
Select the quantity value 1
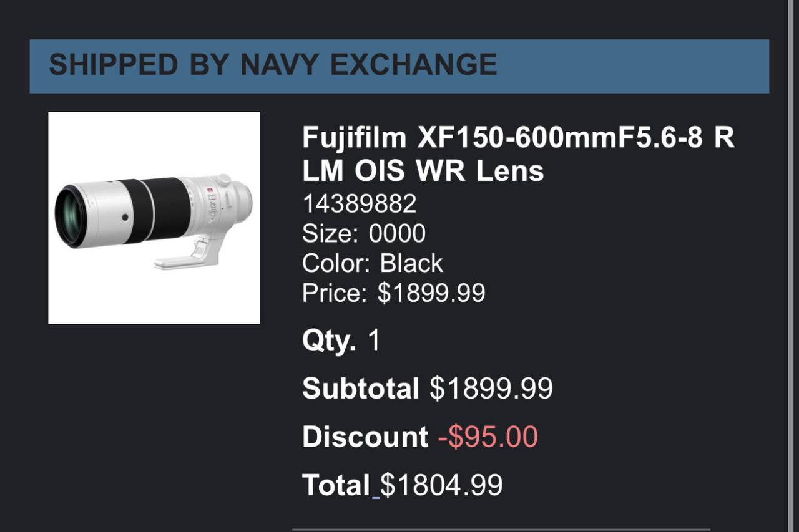coord(374,341)
